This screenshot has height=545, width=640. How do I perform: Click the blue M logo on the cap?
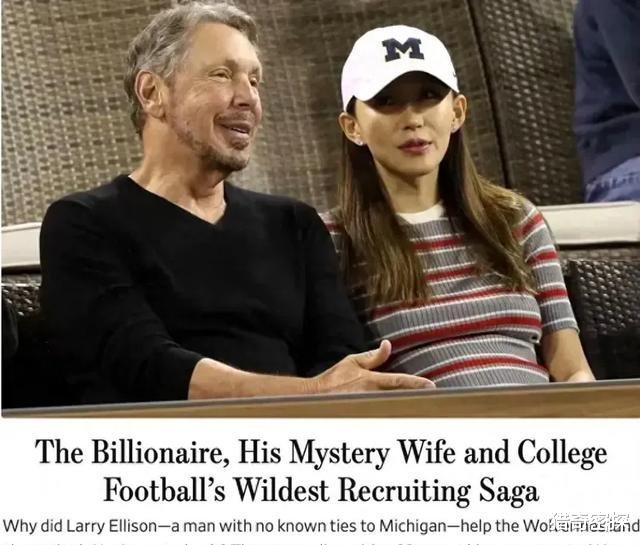pyautogui.click(x=402, y=49)
